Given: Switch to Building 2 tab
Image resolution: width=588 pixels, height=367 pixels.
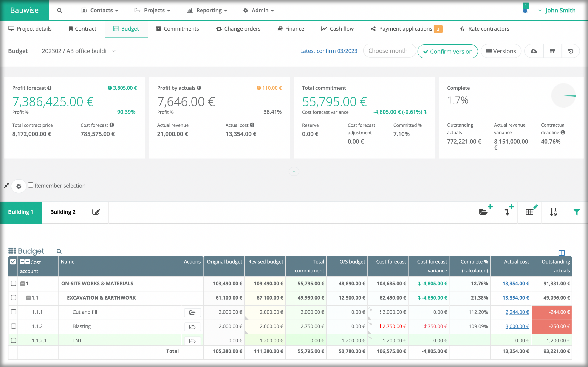Looking at the screenshot, I should coord(63,212).
